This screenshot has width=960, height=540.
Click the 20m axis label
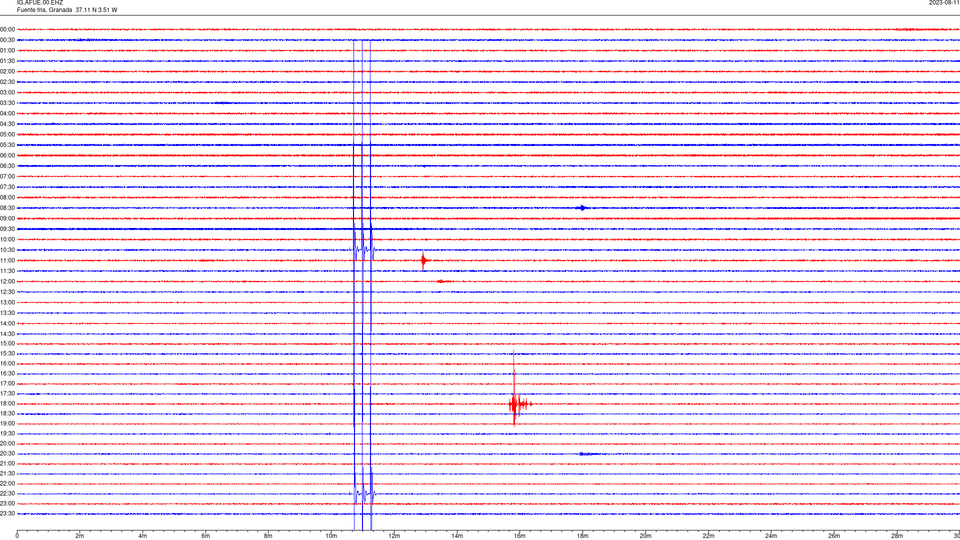click(x=645, y=536)
